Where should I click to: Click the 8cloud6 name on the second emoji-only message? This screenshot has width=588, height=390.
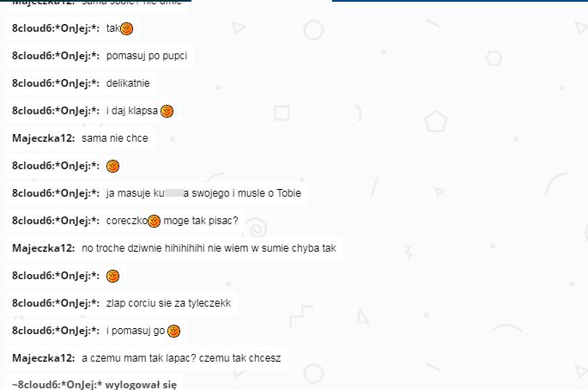(x=56, y=276)
